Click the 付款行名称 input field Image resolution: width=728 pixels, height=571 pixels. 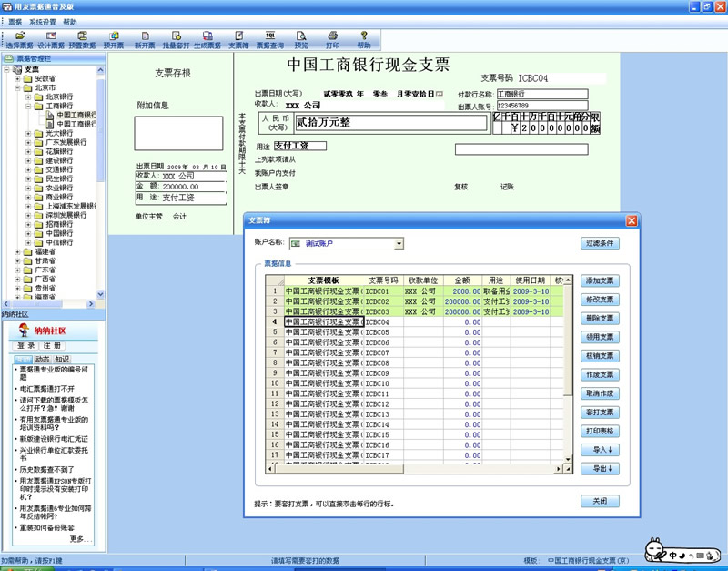pyautogui.click(x=542, y=94)
